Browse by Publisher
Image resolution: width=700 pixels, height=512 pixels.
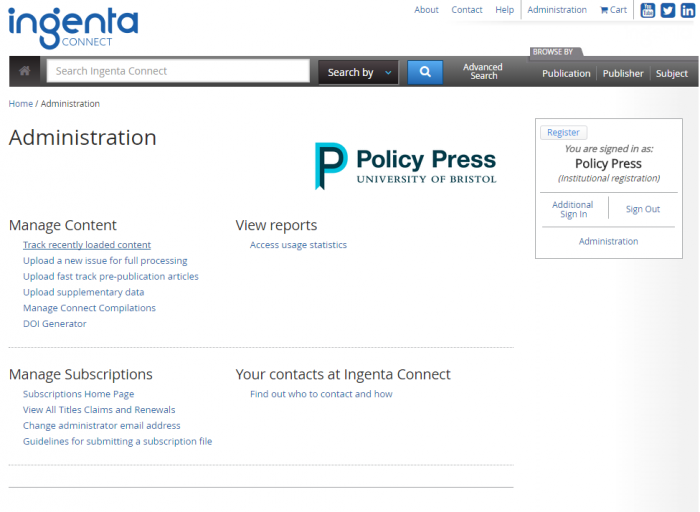coord(623,74)
